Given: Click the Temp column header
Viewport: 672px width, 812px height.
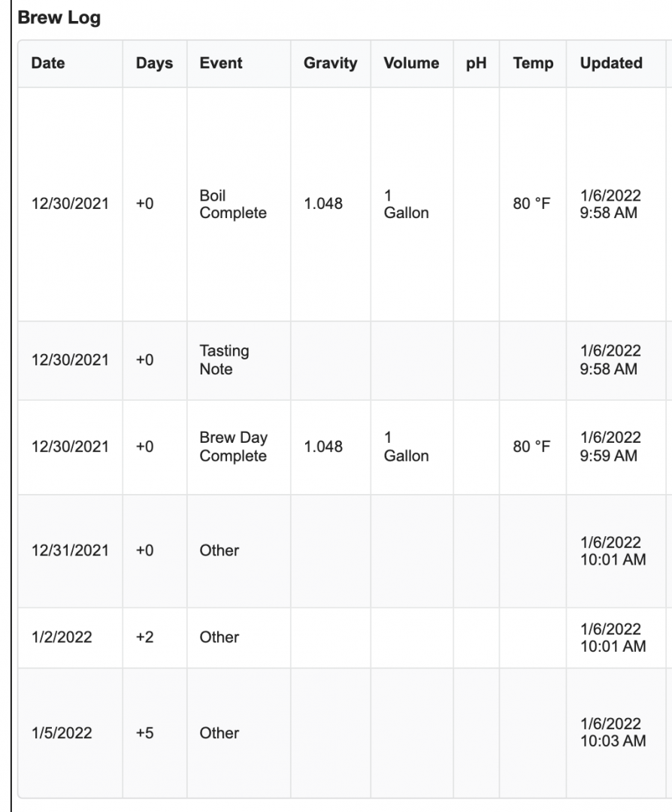Looking at the screenshot, I should (x=533, y=64).
